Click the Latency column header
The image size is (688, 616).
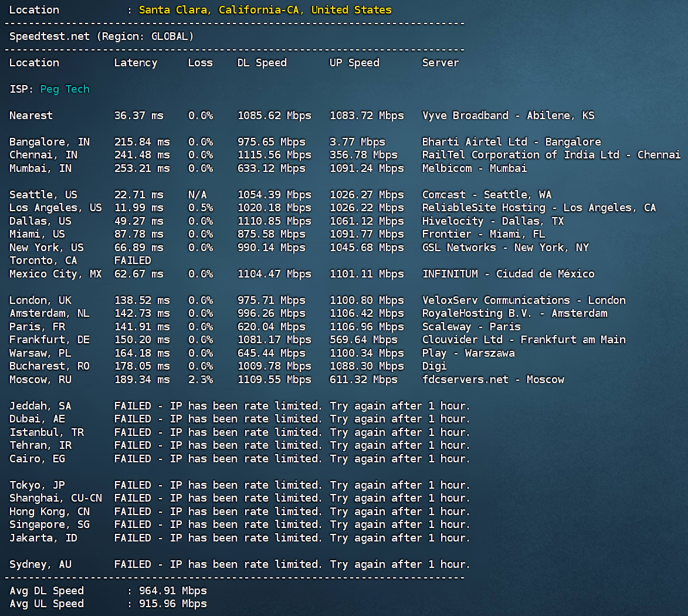pyautogui.click(x=135, y=63)
